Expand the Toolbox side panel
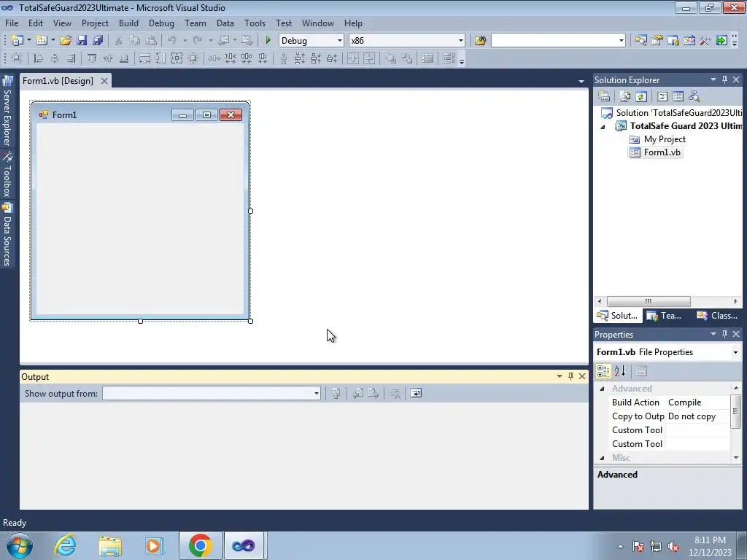Viewport: 747px width, 560px height. (7, 174)
